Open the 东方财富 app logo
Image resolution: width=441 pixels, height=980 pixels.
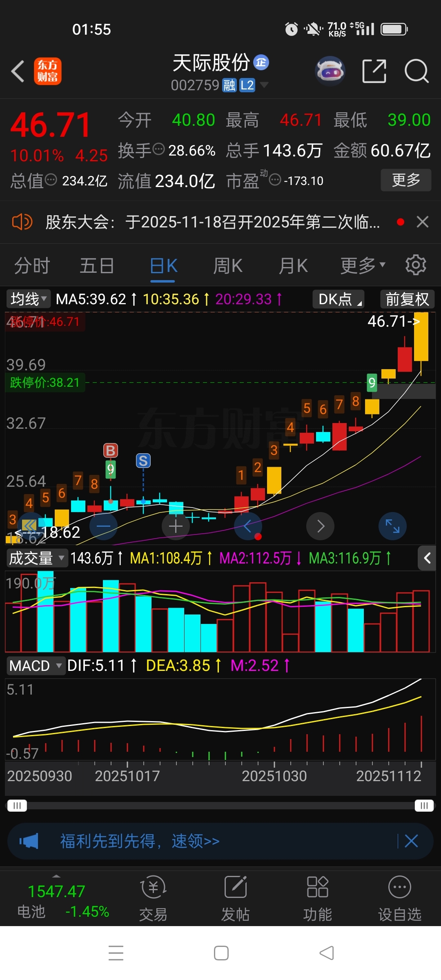[48, 71]
